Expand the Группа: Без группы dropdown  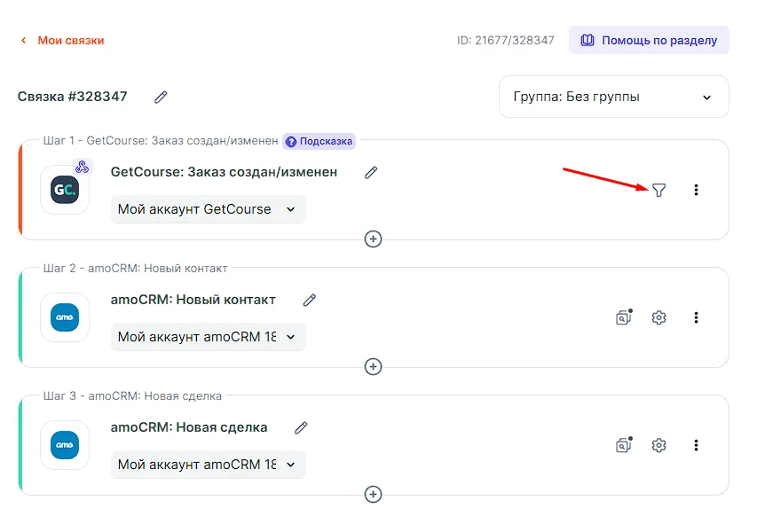coord(613,97)
